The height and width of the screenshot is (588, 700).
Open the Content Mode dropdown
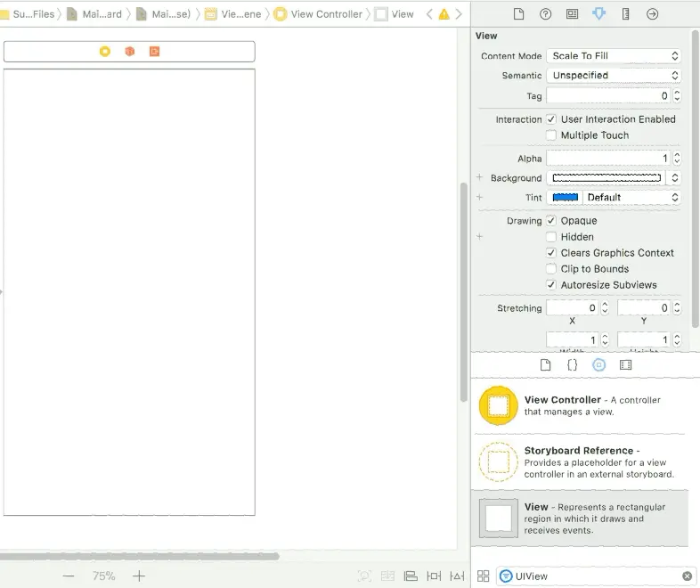click(x=614, y=56)
